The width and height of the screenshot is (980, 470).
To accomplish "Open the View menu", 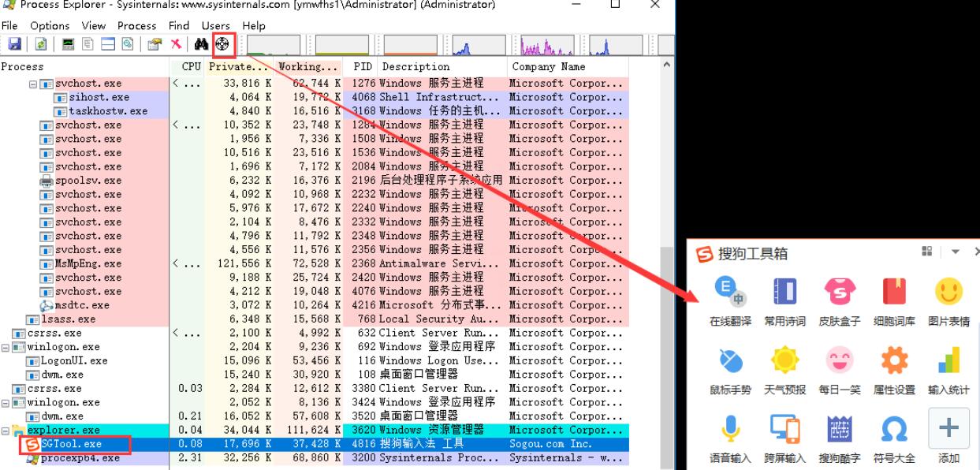I will point(94,26).
